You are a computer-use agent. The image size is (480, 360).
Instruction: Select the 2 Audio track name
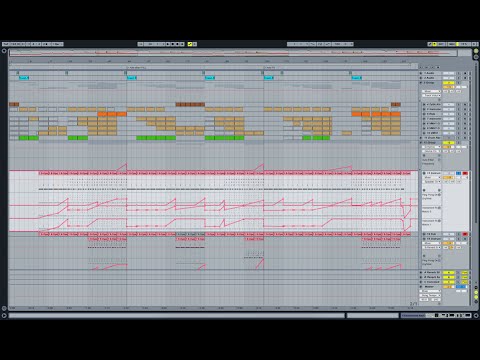429,78
